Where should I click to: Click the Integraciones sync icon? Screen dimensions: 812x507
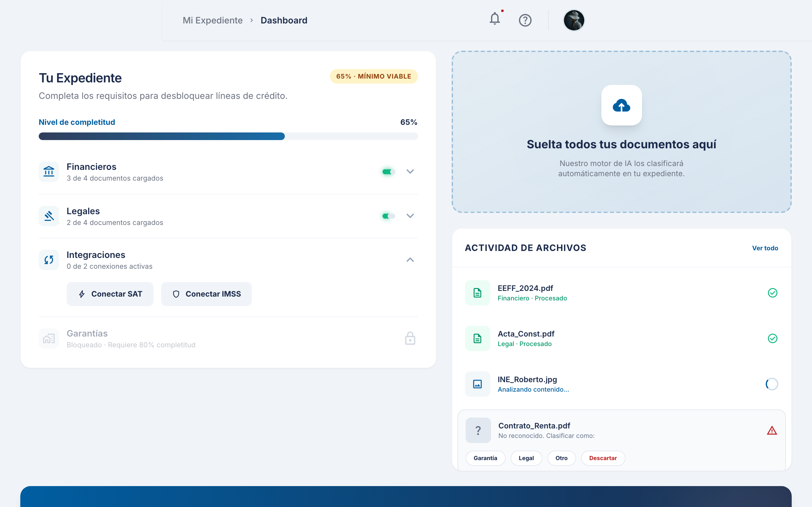tap(49, 260)
